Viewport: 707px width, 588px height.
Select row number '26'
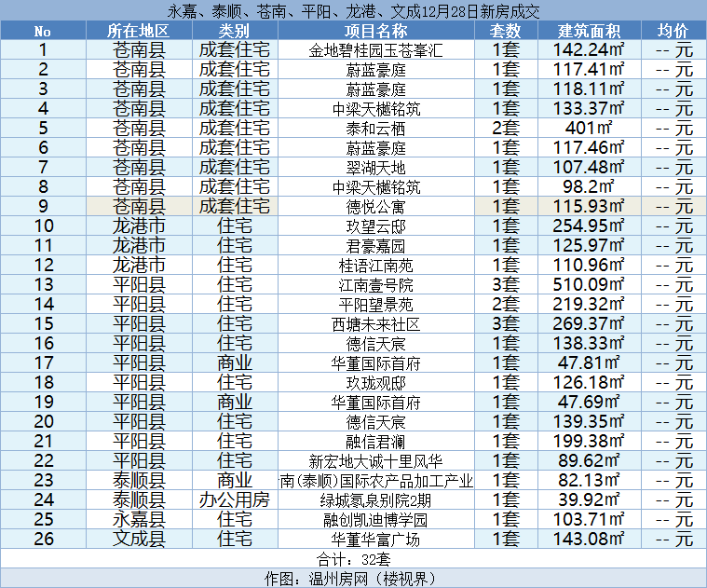pos(44,540)
